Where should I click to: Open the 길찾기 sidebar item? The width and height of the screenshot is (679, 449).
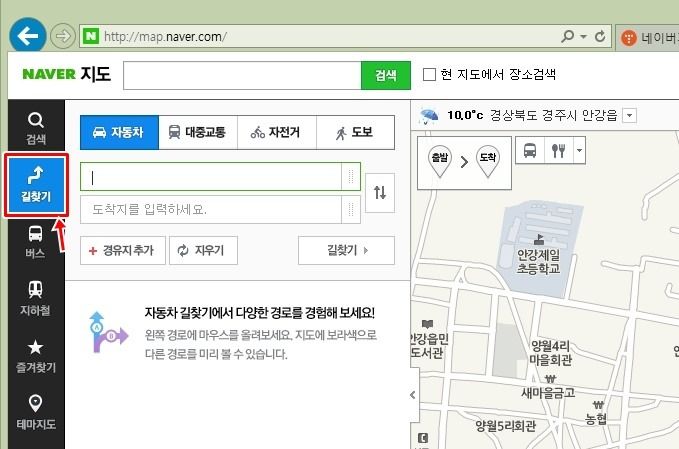(x=36, y=185)
